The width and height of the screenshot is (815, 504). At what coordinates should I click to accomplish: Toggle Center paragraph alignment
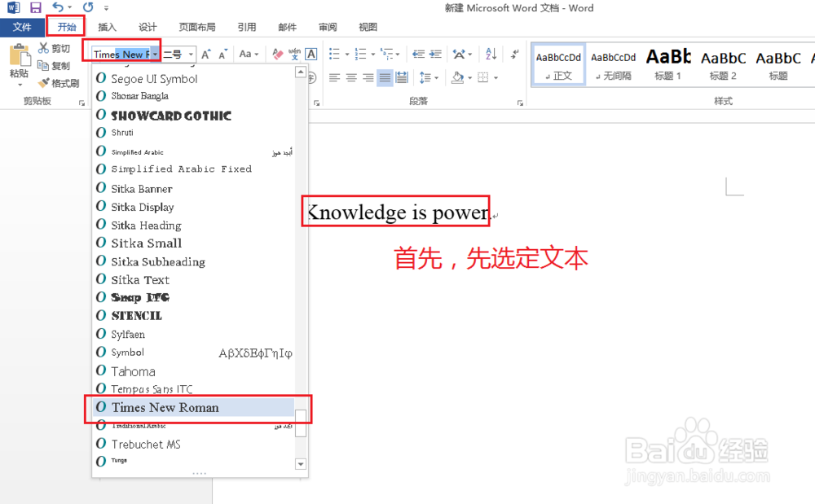351,78
